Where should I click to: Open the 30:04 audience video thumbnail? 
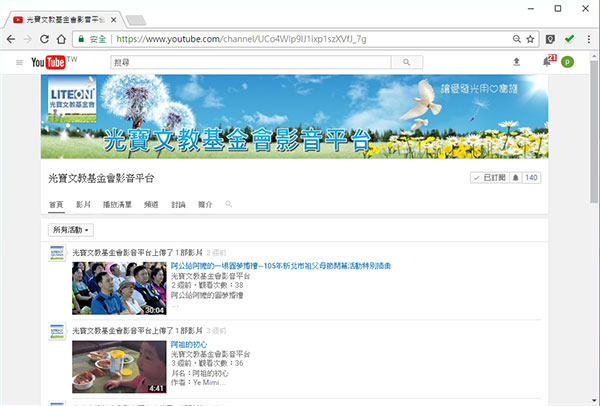click(119, 288)
